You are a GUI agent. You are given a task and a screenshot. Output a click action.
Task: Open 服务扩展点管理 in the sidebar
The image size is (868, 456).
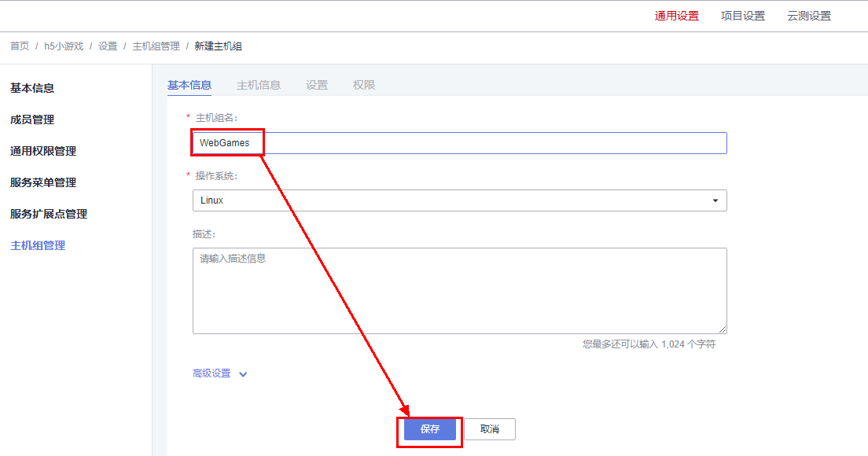[x=49, y=214]
